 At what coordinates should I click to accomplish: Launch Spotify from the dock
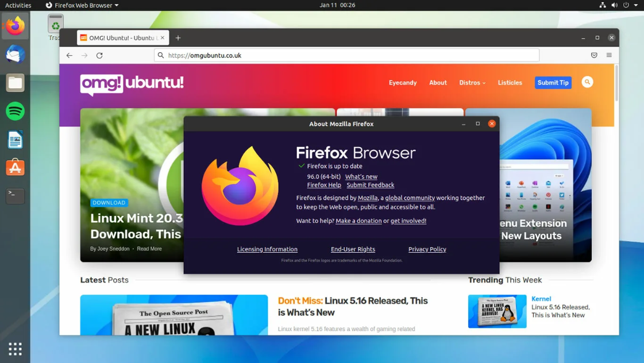15,111
